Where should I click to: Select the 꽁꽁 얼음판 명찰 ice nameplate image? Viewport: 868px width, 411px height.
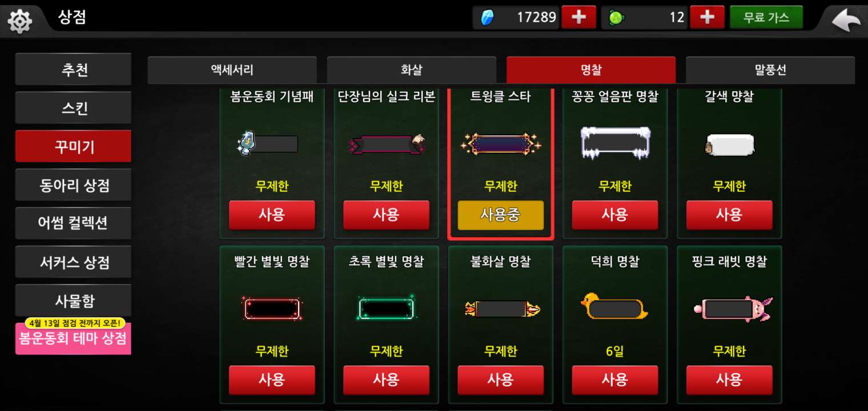click(615, 142)
